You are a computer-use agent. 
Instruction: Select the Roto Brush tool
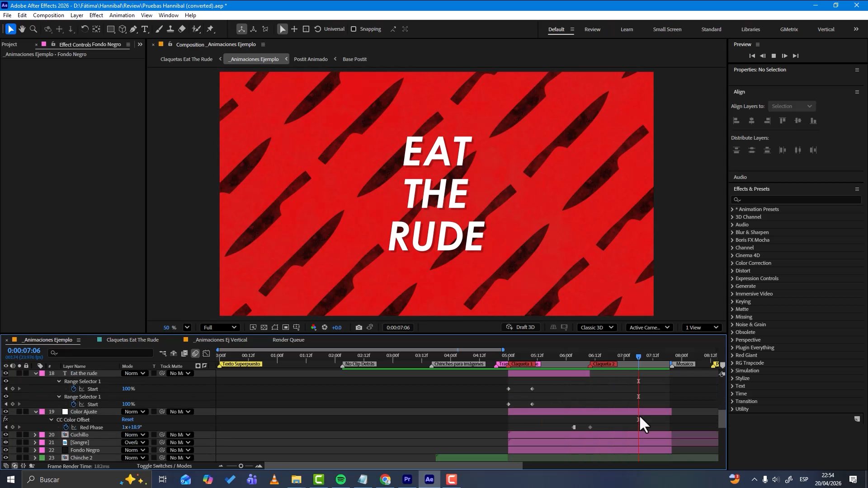[x=196, y=29]
